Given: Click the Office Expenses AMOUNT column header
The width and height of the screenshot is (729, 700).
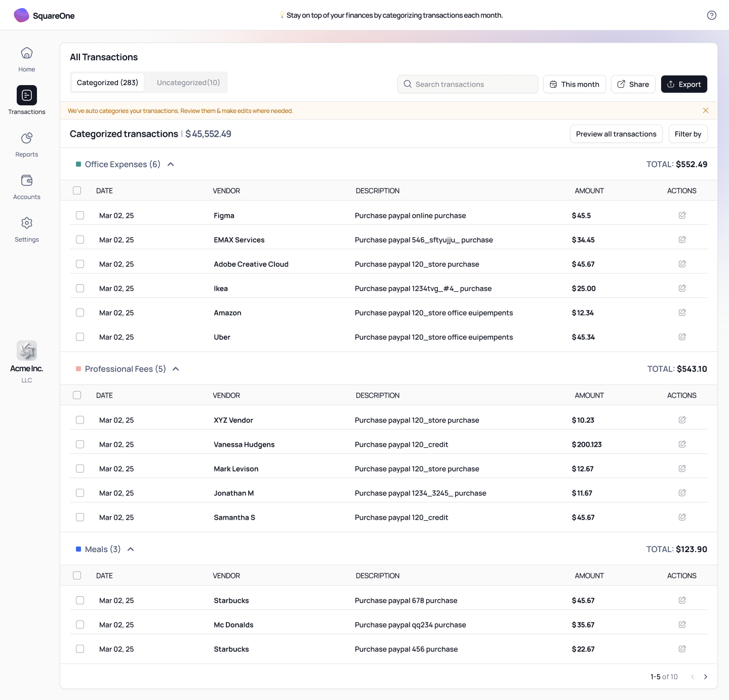Looking at the screenshot, I should click(589, 190).
